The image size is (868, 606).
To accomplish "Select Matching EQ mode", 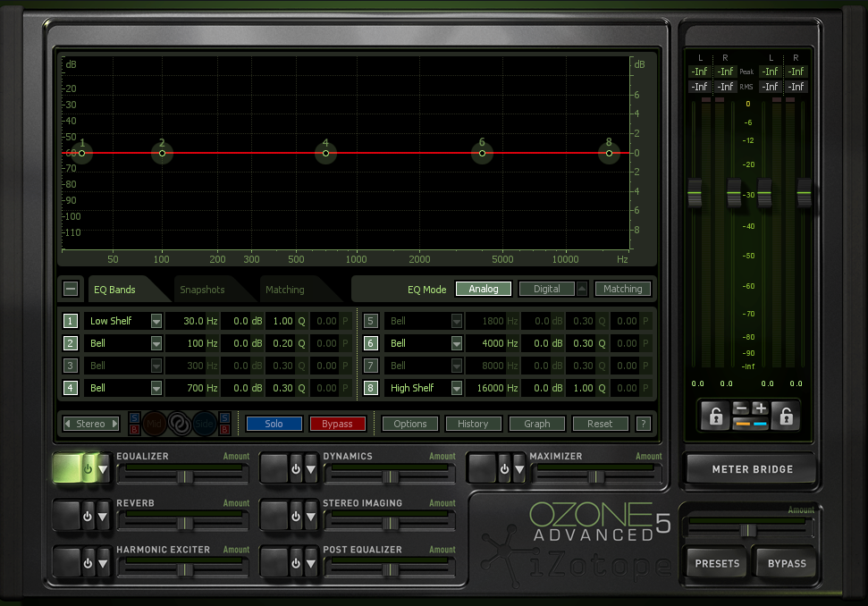I will pyautogui.click(x=623, y=289).
